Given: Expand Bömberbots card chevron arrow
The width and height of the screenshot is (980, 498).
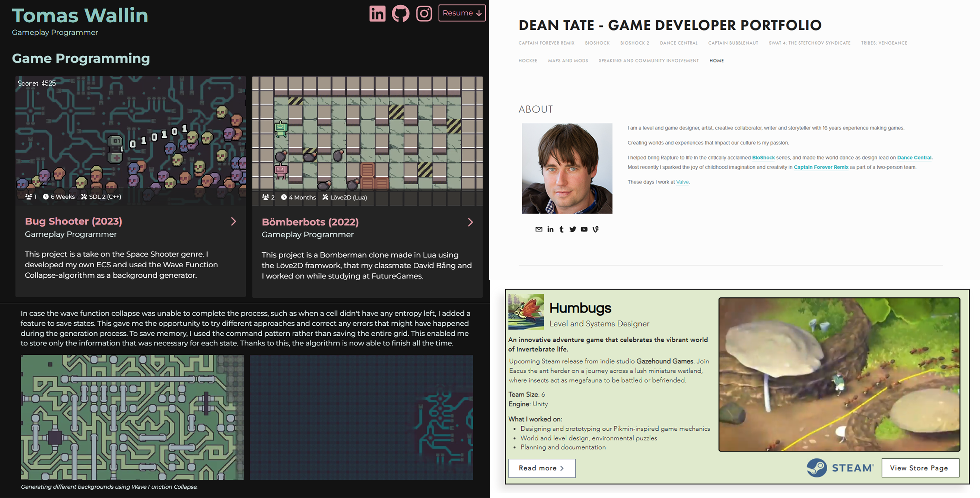Looking at the screenshot, I should pyautogui.click(x=471, y=223).
